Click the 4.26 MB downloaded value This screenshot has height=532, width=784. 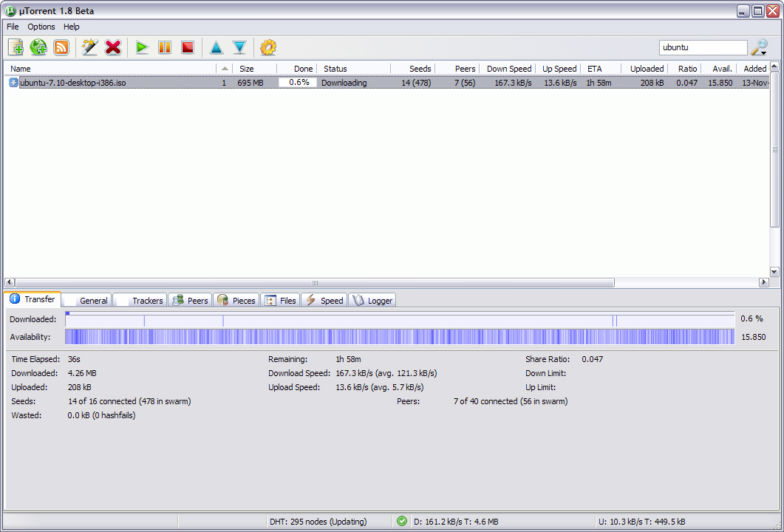(x=82, y=373)
